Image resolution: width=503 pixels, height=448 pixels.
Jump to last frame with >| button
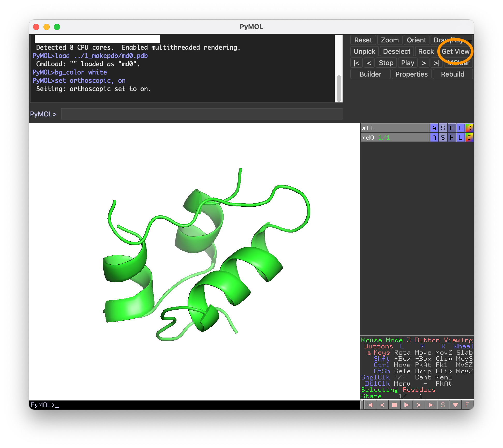click(437, 63)
